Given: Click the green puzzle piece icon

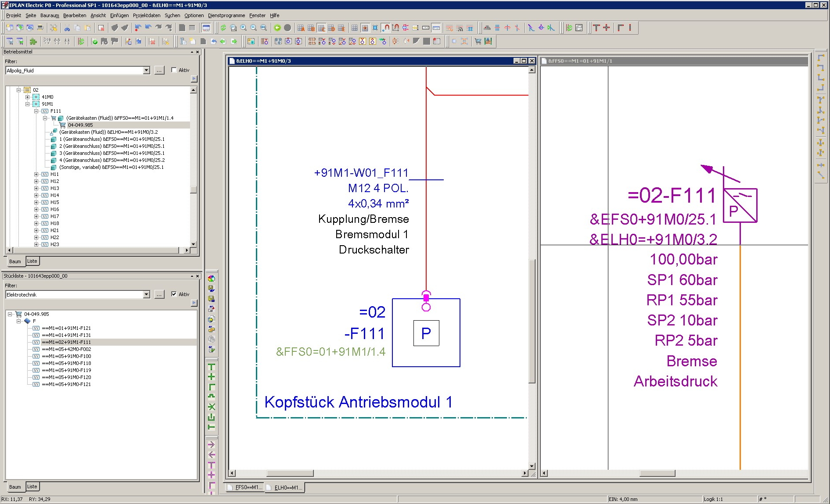Looking at the screenshot, I should tap(33, 41).
